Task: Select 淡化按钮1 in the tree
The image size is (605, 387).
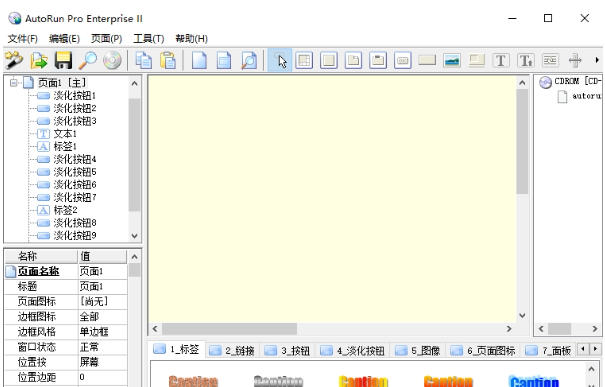Action: (74, 95)
